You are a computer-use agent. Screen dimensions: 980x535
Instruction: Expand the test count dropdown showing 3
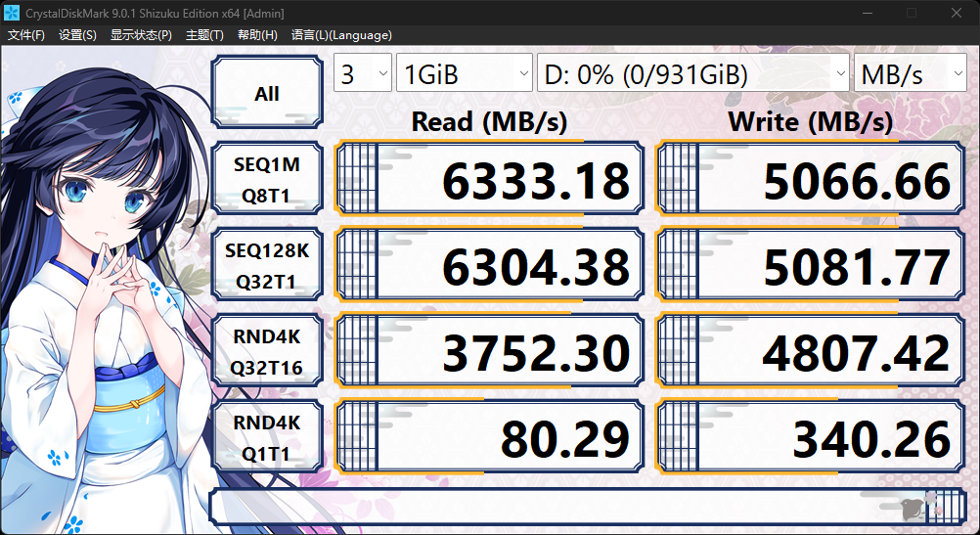(363, 73)
